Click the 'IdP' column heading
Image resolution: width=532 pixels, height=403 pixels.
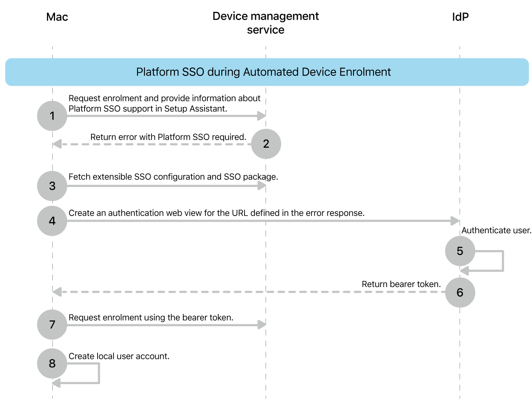tap(460, 17)
